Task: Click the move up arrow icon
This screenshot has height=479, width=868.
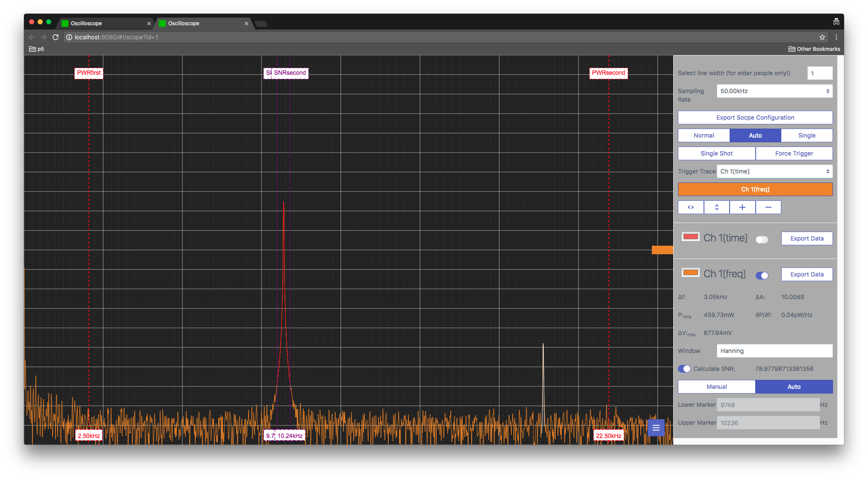Action: (716, 206)
